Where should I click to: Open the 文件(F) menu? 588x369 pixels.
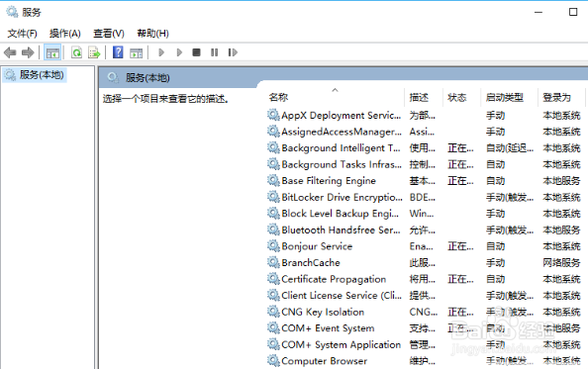pos(23,34)
